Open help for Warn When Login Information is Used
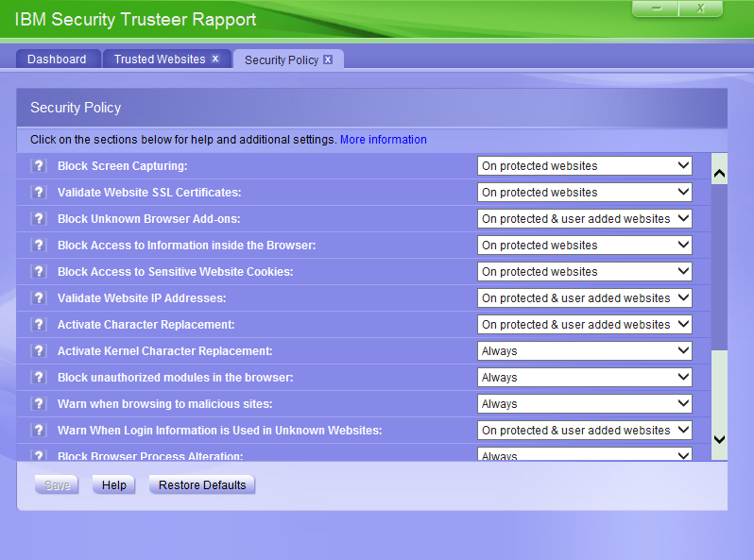Screen dimensions: 754x560 (x=39, y=431)
